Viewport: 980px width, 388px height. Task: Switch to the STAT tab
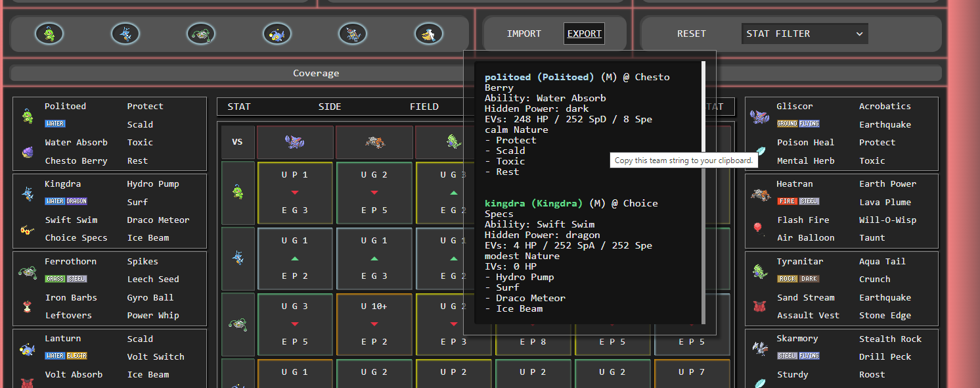pos(239,107)
